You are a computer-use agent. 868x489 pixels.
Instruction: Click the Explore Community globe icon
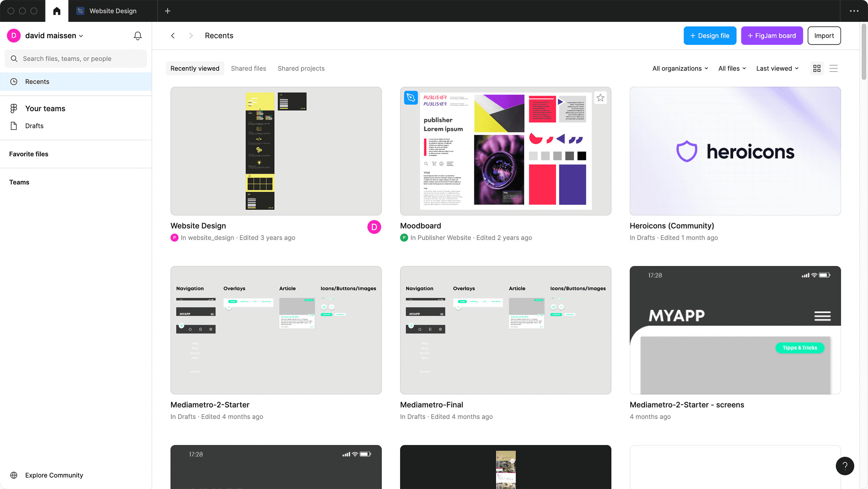(x=14, y=475)
